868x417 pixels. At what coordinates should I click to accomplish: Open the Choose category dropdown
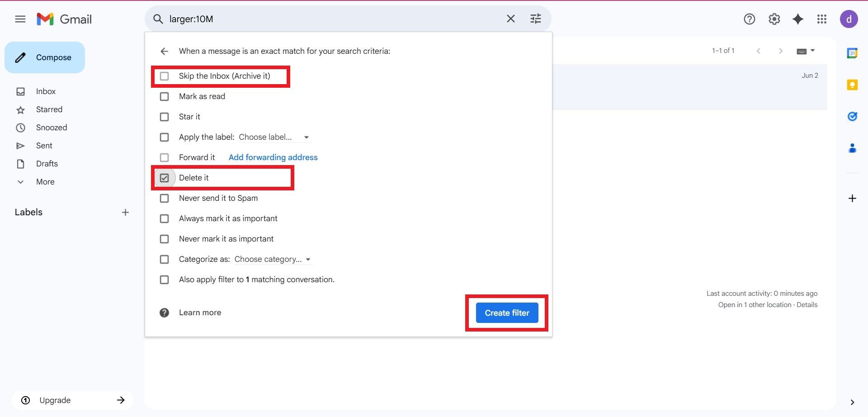[272, 260]
